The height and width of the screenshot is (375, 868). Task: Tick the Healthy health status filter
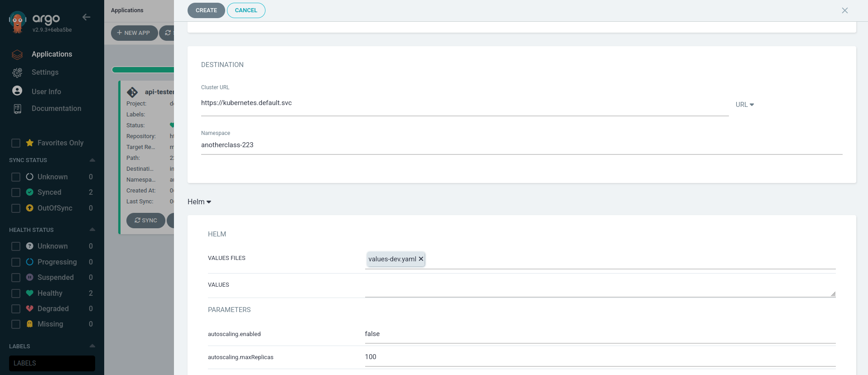click(x=16, y=293)
